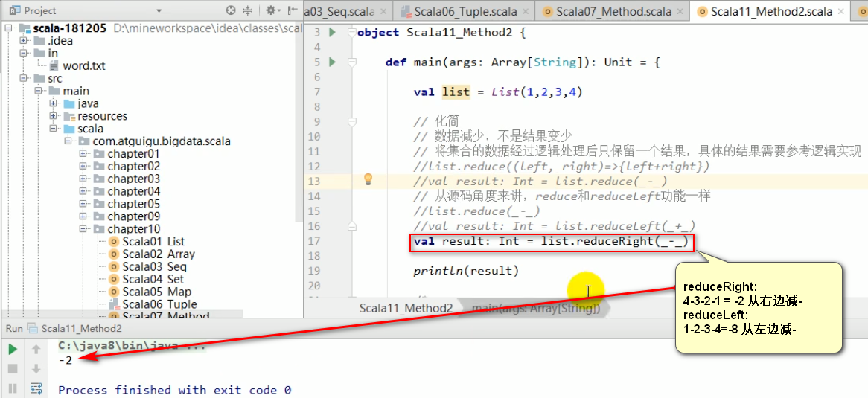The image size is (868, 398).
Task: Hide the Project tool window
Action: (292, 10)
